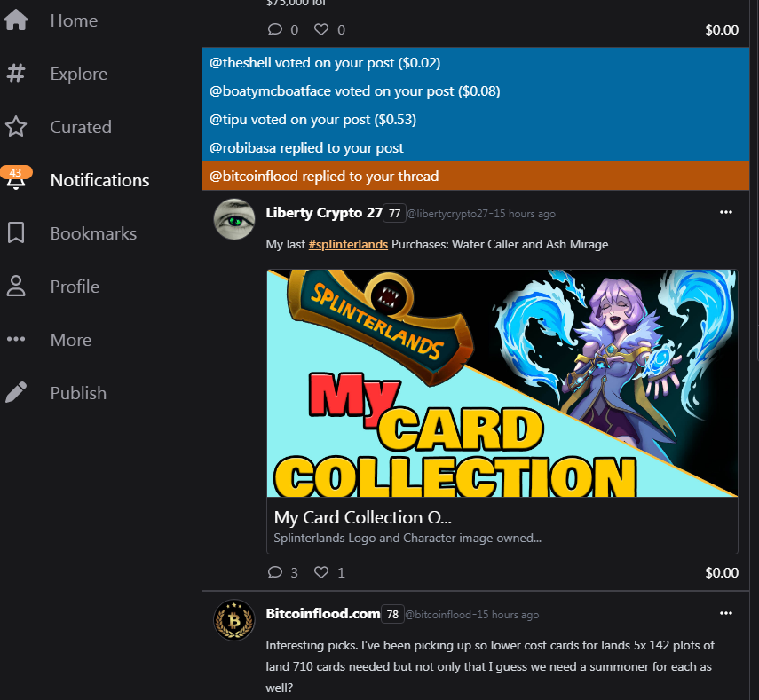Follow the #splinterlands hashtag link
The height and width of the screenshot is (700, 759).
(348, 244)
